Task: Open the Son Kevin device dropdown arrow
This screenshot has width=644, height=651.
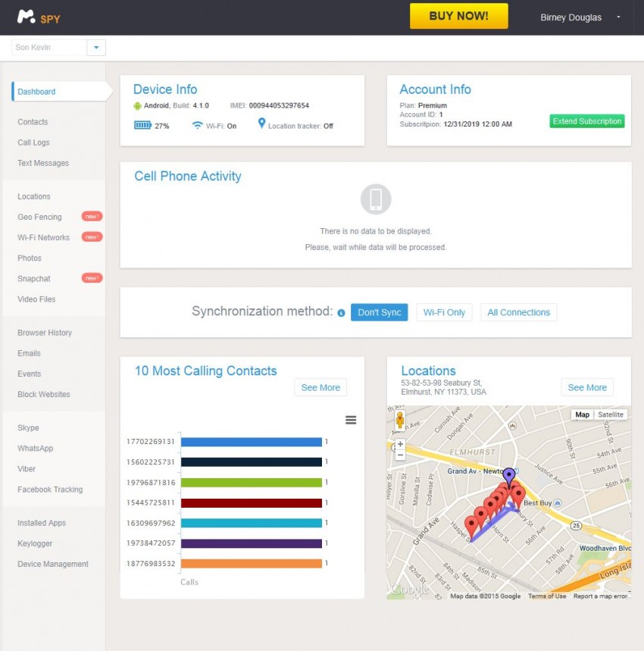Action: coord(96,47)
